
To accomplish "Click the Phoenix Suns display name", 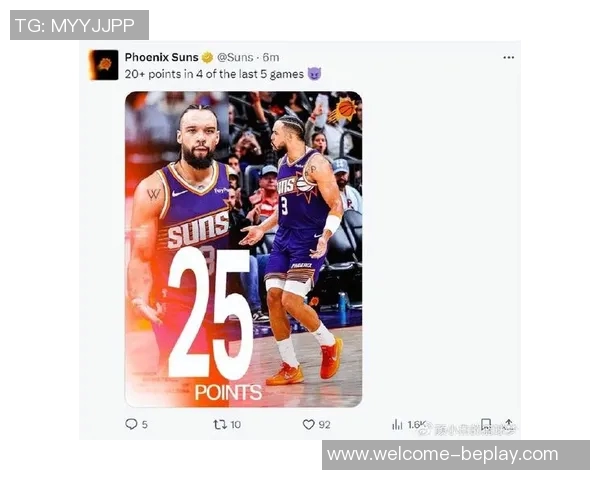I will tap(161, 57).
